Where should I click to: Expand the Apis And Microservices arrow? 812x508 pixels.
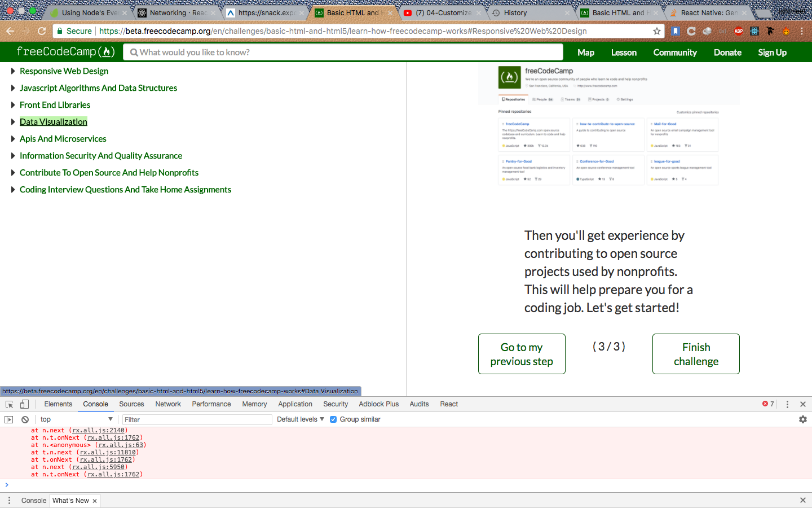pos(13,139)
